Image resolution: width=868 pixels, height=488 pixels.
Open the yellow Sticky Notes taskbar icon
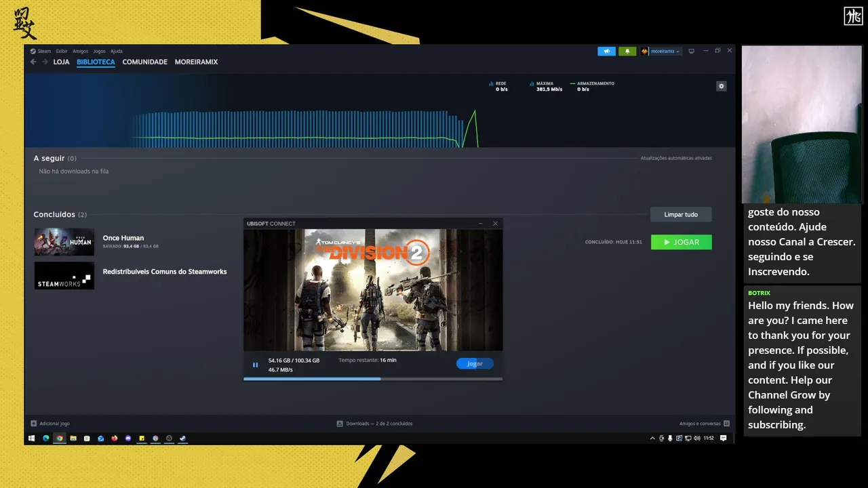pyautogui.click(x=142, y=439)
